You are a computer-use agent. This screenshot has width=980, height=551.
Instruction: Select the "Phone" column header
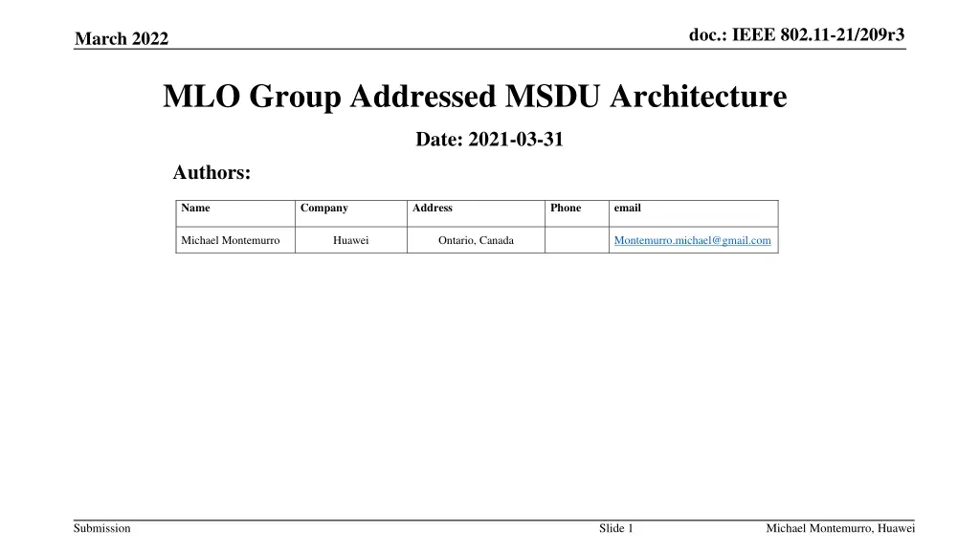(x=566, y=208)
